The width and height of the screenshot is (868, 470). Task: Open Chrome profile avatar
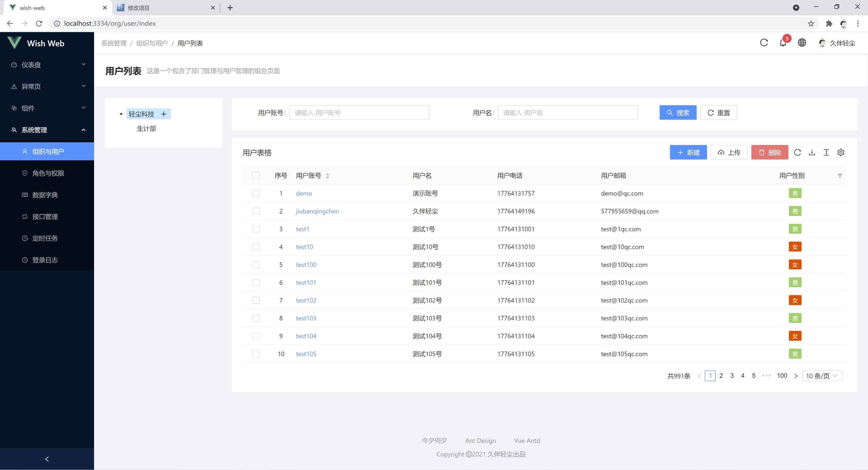point(843,23)
